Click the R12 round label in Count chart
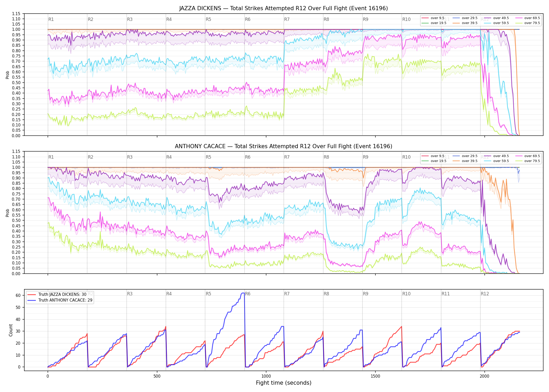Viewport: 549px width, 392px height. coord(485,294)
